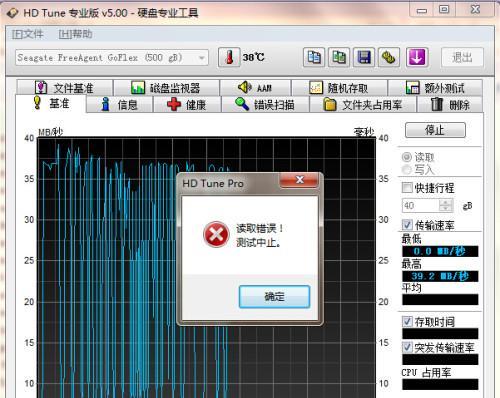
Task: Select the 读取 radio button
Action: (407, 157)
